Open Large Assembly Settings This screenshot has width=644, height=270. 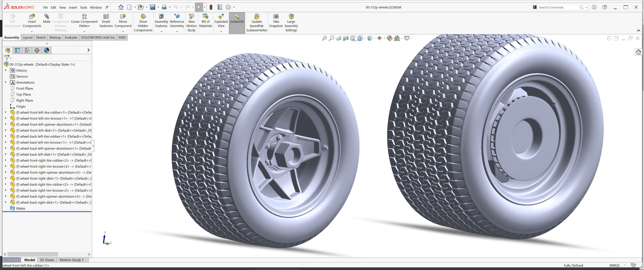[291, 17]
